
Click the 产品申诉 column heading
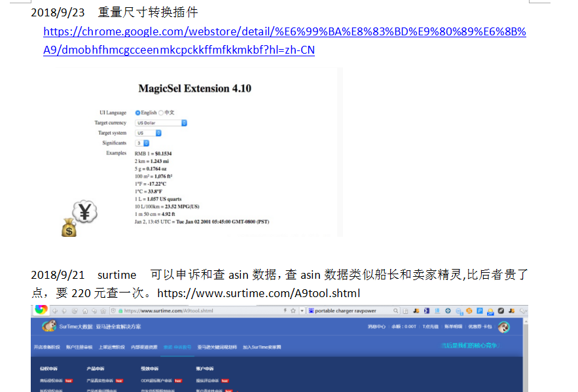(96, 368)
